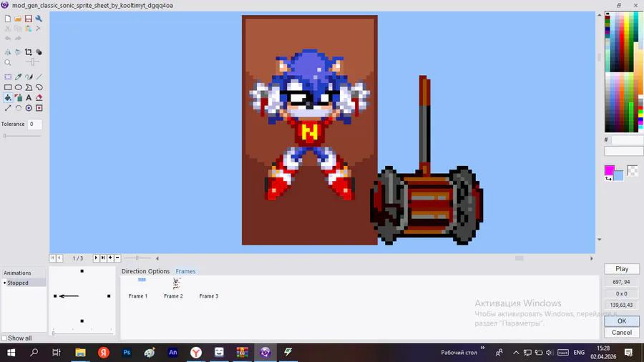Screen dimensions: 644x362
Task: Select the Ellipse shape tool
Action: pyautogui.click(x=18, y=87)
